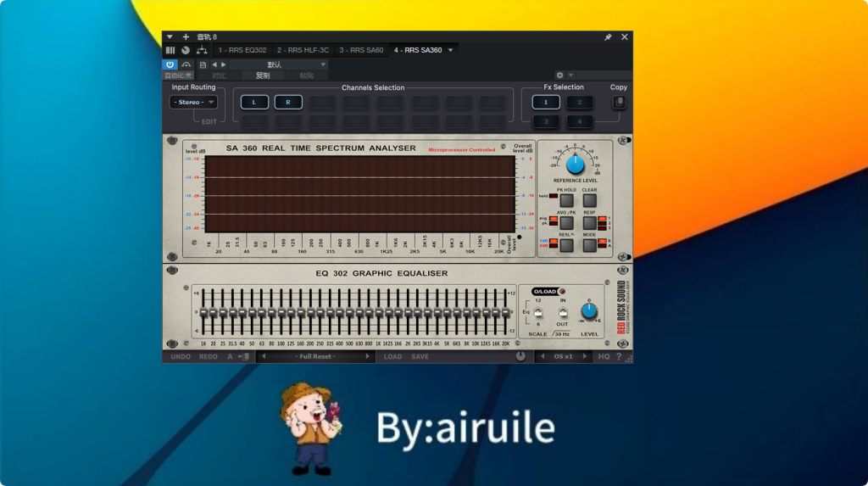Click the Copy clipboard icon
The height and width of the screenshot is (486, 868).
click(619, 102)
